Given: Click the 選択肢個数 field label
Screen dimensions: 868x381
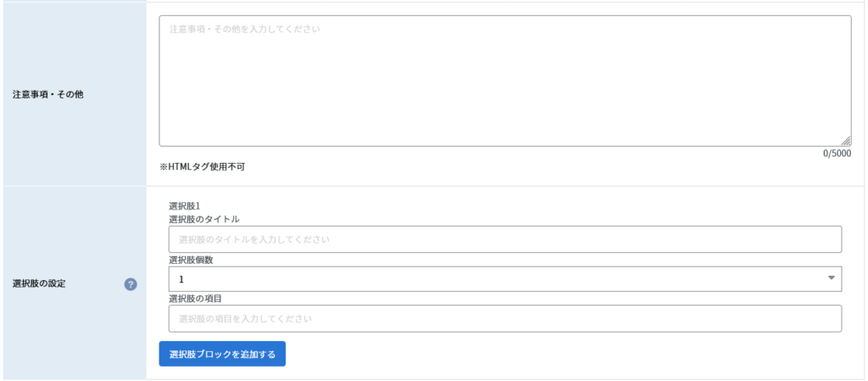Looking at the screenshot, I should (191, 260).
